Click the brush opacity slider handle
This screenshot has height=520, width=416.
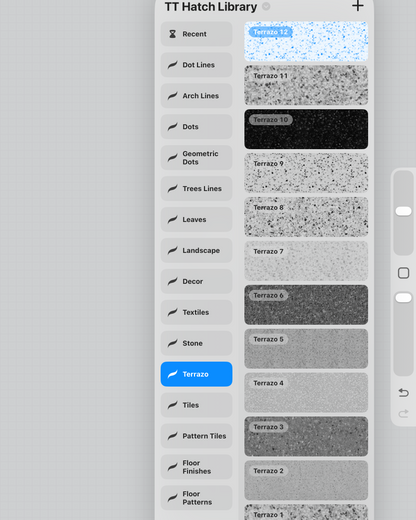pos(403,298)
